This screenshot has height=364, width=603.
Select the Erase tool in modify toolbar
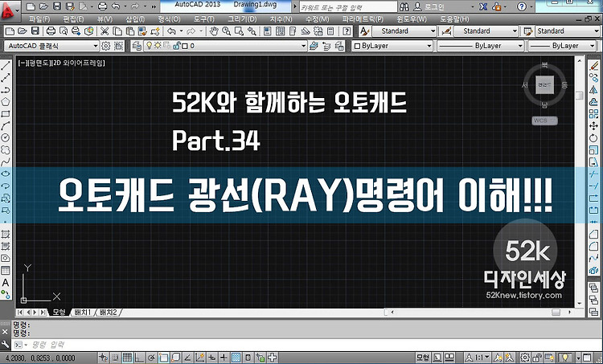point(594,66)
